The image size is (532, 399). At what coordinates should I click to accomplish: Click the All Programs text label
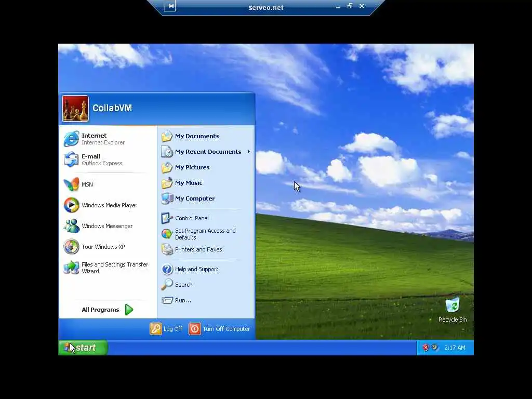coord(100,310)
